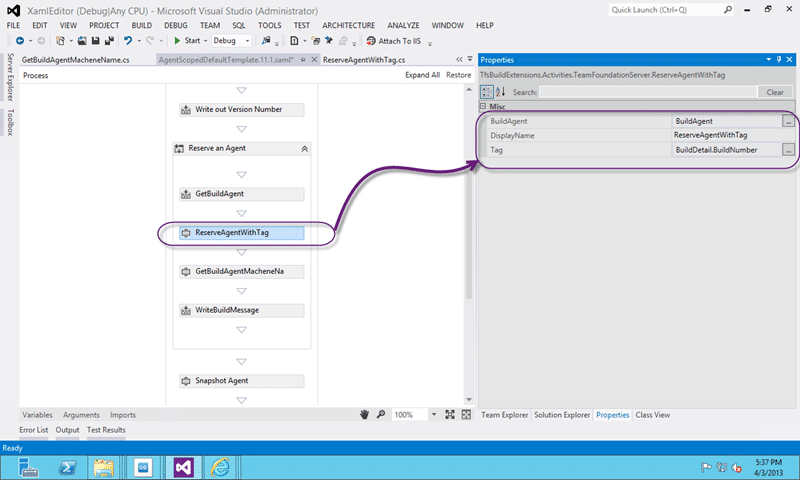Click the Attach To IIS button
Image resolution: width=800 pixels, height=480 pixels.
(394, 41)
